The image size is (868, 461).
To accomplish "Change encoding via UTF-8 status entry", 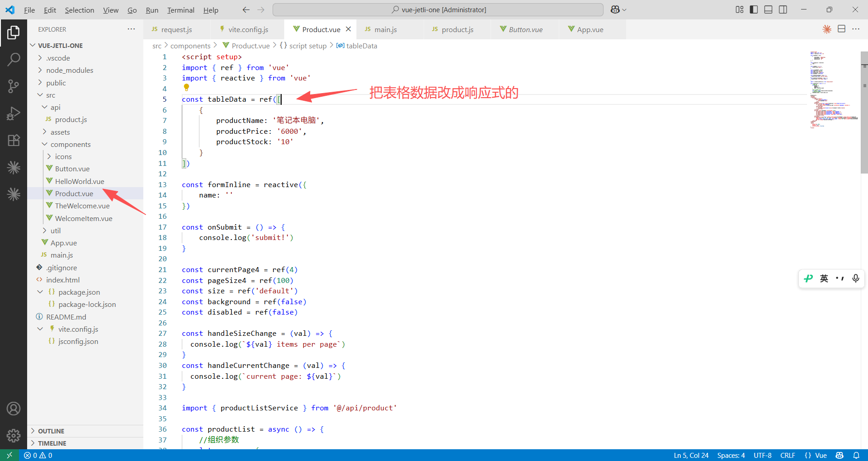I will coord(763,455).
